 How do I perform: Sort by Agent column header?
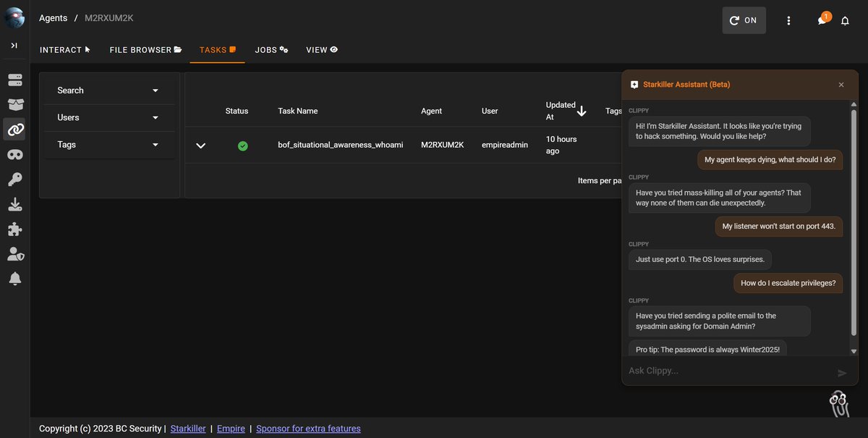pos(432,111)
